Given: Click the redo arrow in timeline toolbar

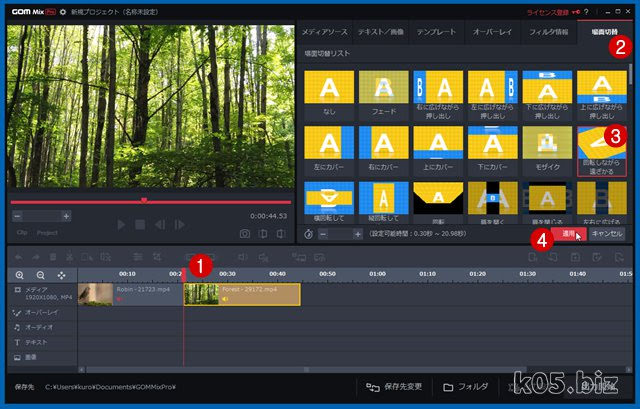Looking at the screenshot, I should pos(36,257).
